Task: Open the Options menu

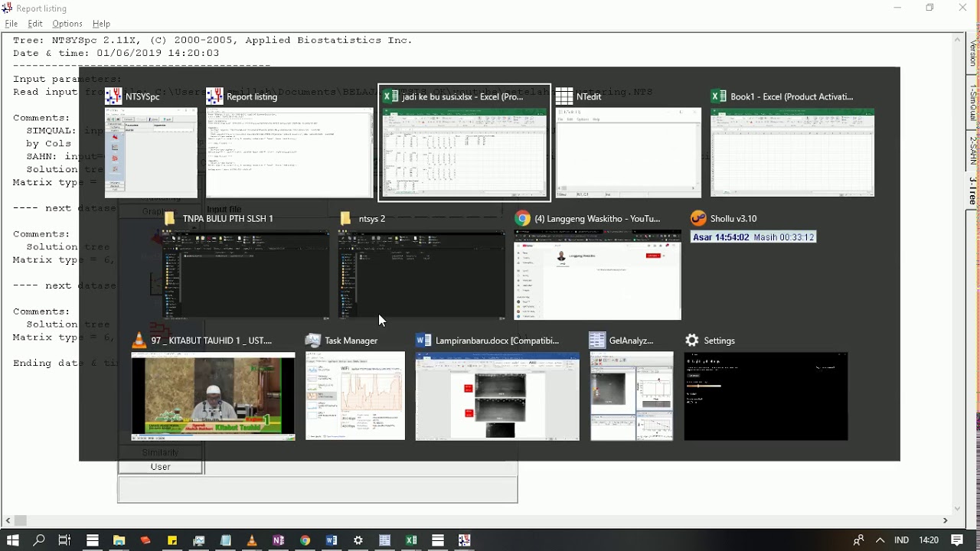Action: click(67, 24)
